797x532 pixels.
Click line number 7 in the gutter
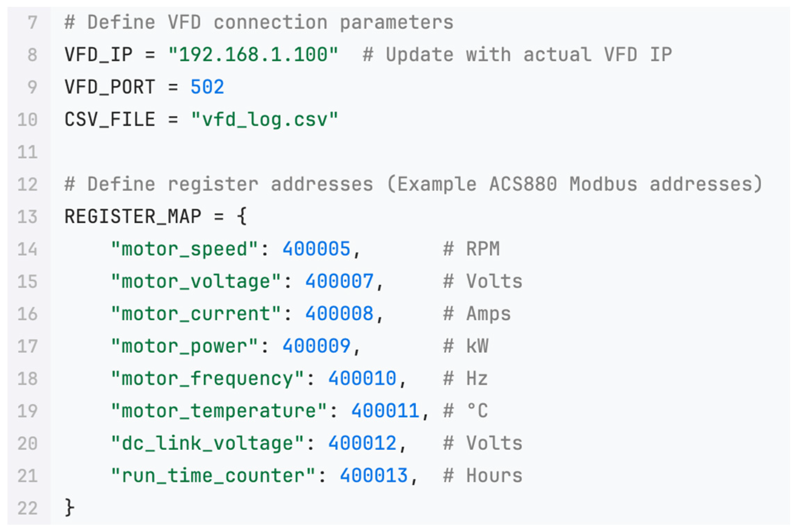coord(32,23)
